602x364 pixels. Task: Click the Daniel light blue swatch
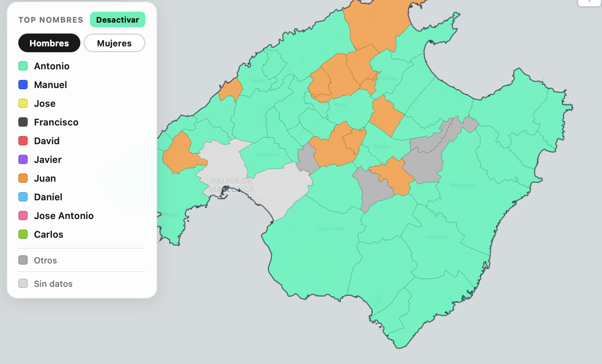pos(23,197)
